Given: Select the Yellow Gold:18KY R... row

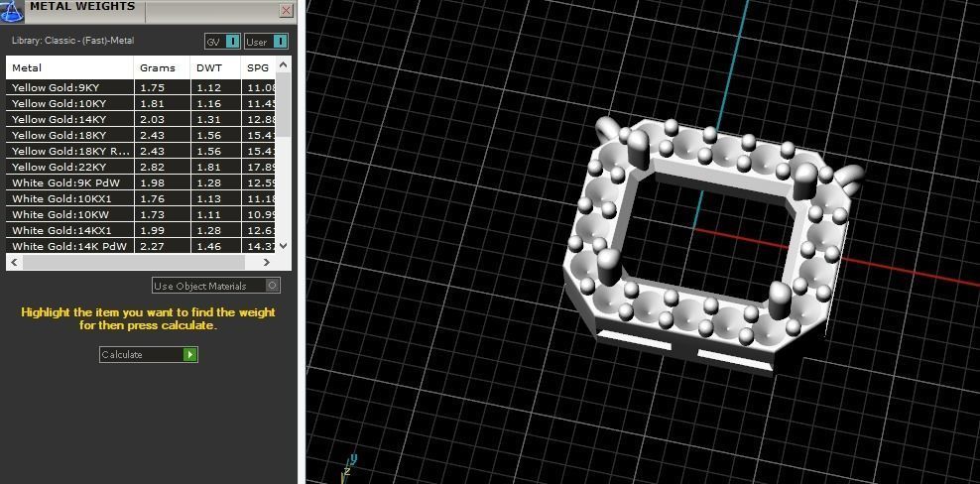Looking at the screenshot, I should [x=141, y=151].
